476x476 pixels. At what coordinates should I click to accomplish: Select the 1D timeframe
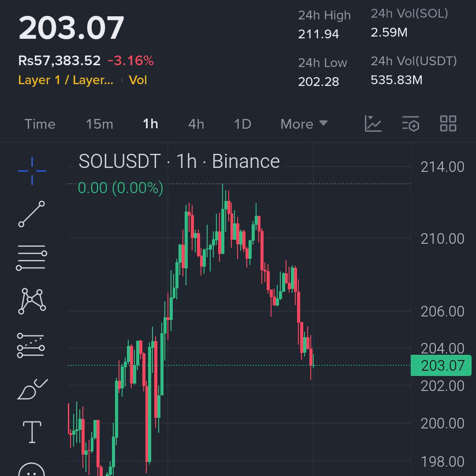click(242, 124)
